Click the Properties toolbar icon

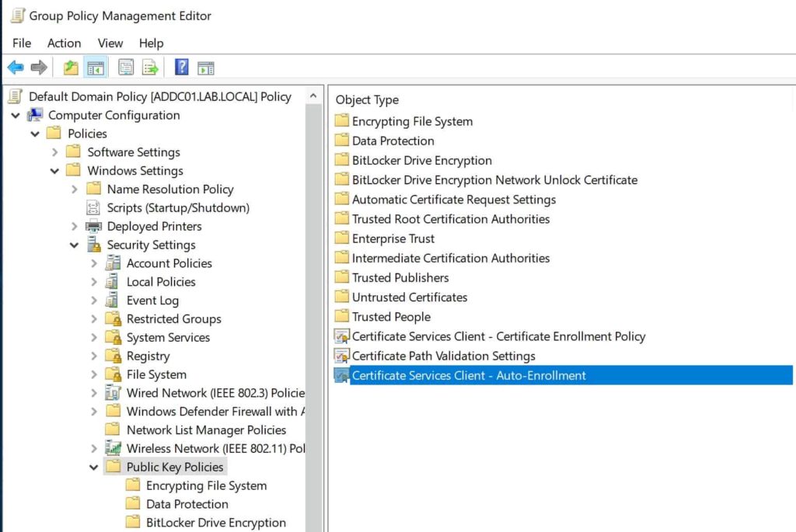pos(126,68)
